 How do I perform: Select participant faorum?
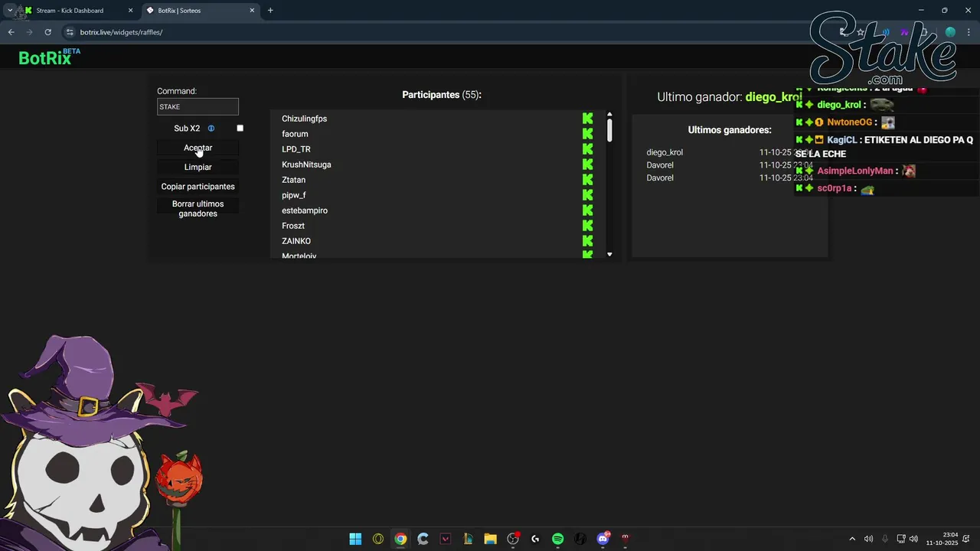[x=295, y=134]
